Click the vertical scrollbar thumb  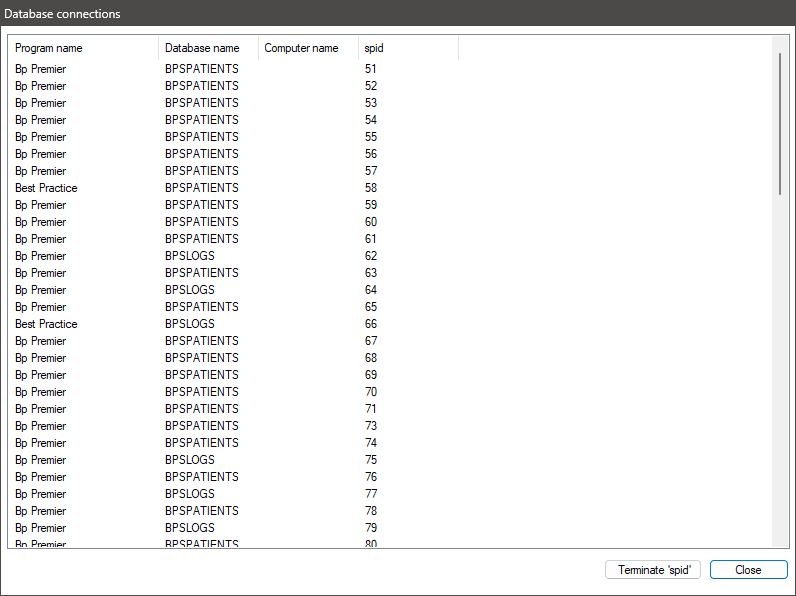tap(780, 123)
